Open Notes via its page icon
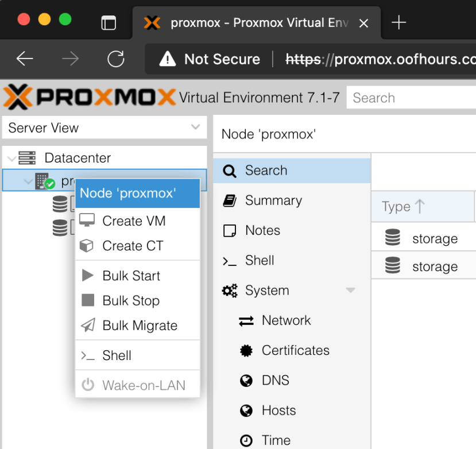Screen dimensions: 476x449 pos(229,230)
